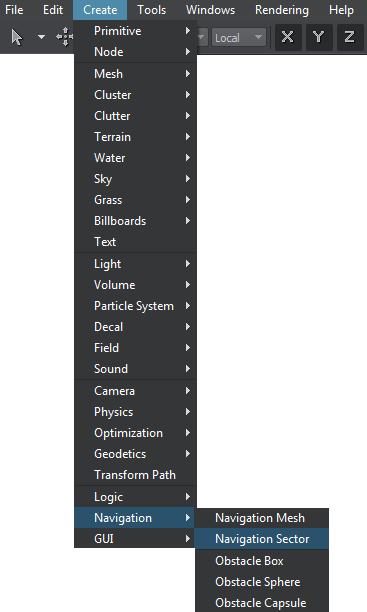367x612 pixels.
Task: Activate the move translator tool icon
Action: pyautogui.click(x=64, y=37)
